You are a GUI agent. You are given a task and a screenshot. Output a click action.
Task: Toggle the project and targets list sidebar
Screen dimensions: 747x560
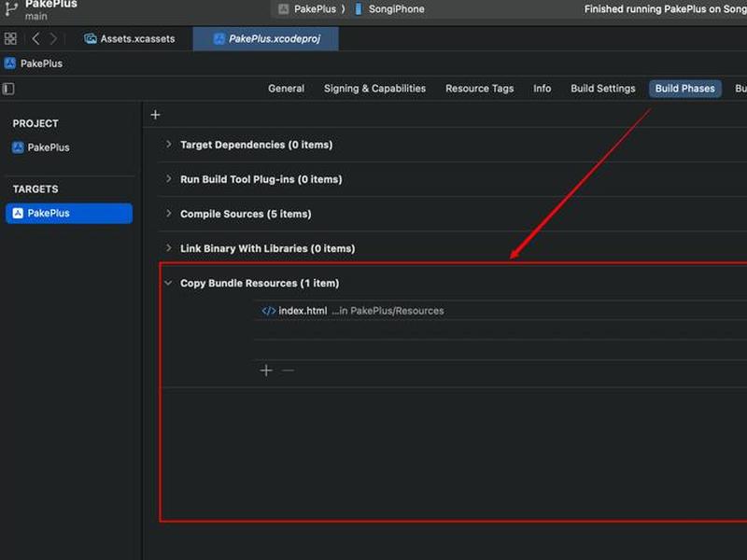pyautogui.click(x=8, y=89)
